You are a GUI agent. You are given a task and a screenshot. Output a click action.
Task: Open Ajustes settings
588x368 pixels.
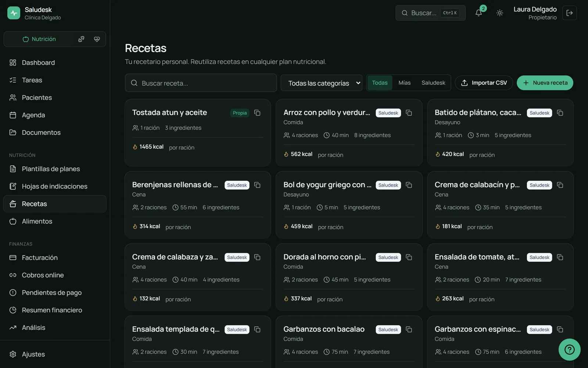tap(55, 354)
